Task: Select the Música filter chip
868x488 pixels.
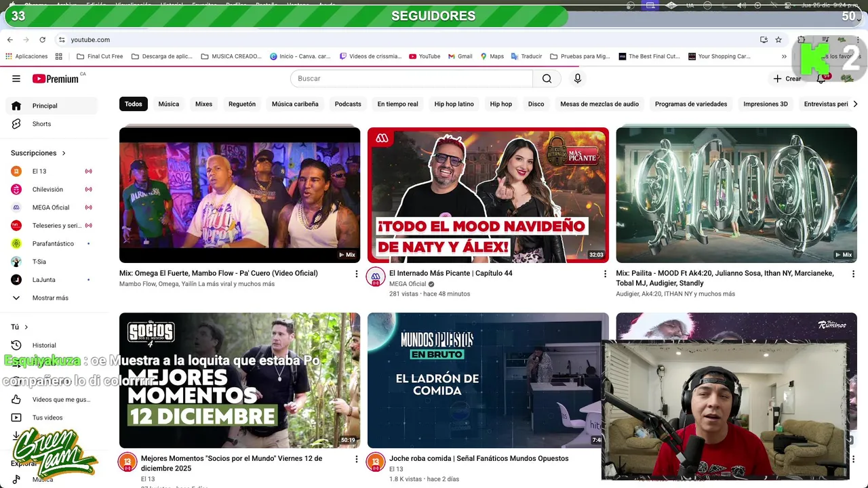Action: (169, 104)
